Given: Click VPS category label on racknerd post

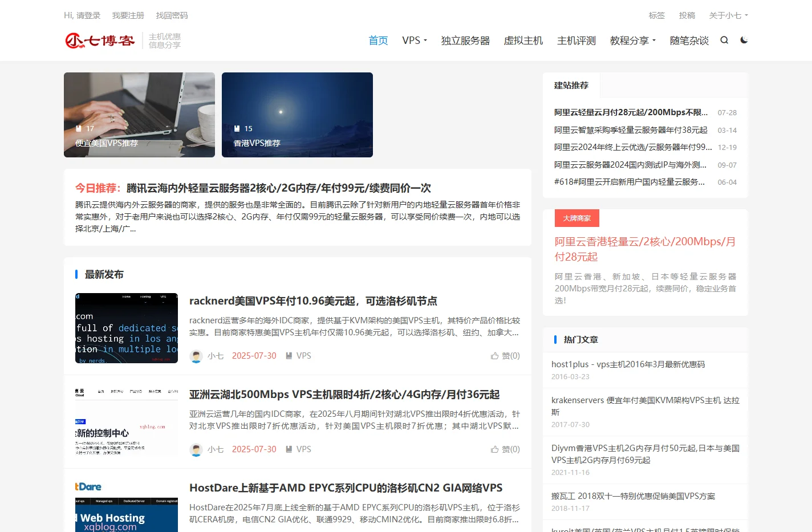Looking at the screenshot, I should click(x=304, y=356).
